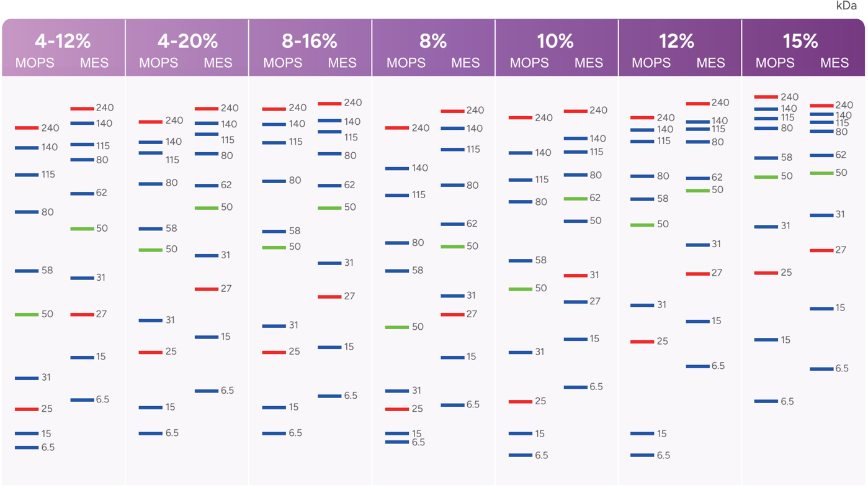This screenshot has height=490, width=868.
Task: Click blue 6.5 kDa band in 4-12% MES lane
Action: click(x=82, y=400)
